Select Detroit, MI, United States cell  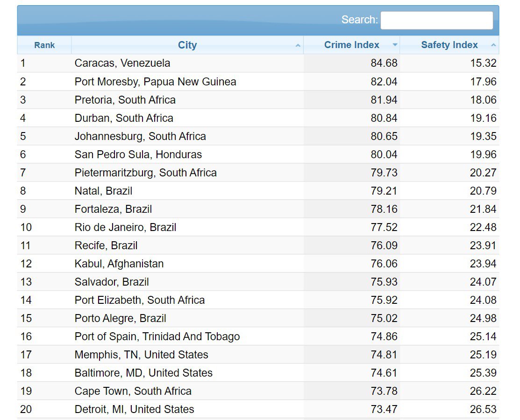point(187,409)
